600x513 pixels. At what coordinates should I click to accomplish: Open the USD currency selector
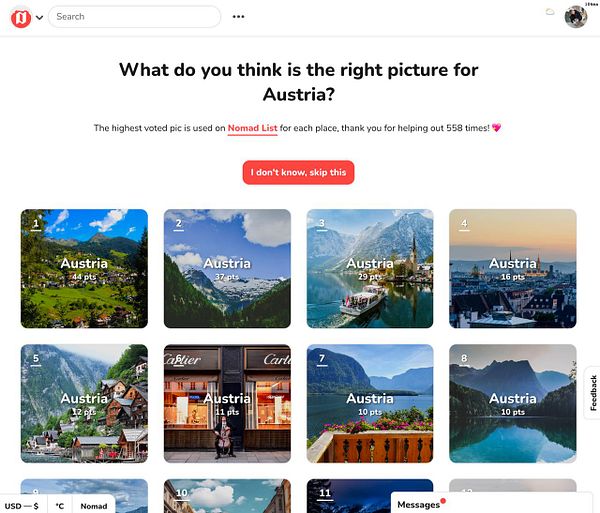[22, 506]
